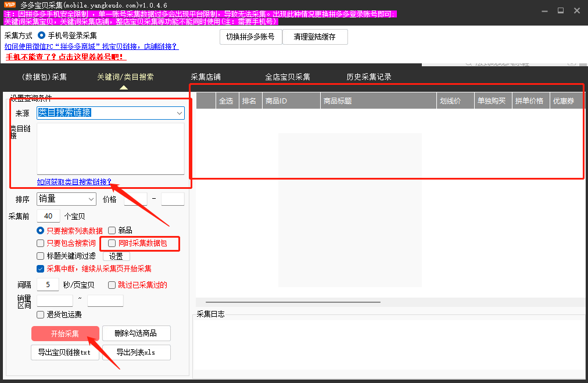Click the 商品标题 column header

tap(378, 101)
